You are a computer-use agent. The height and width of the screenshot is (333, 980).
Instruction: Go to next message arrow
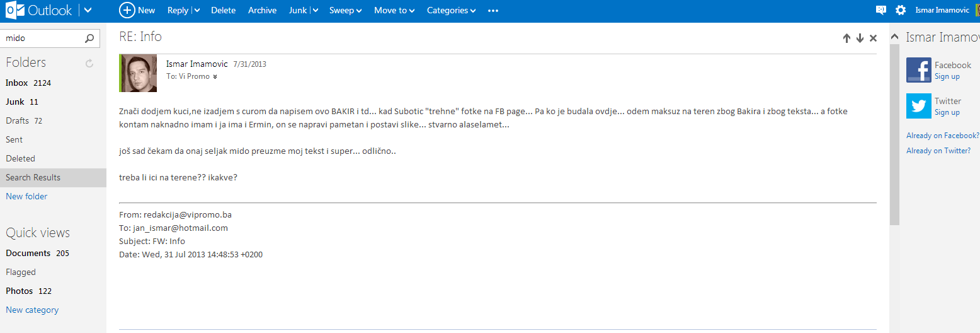860,38
